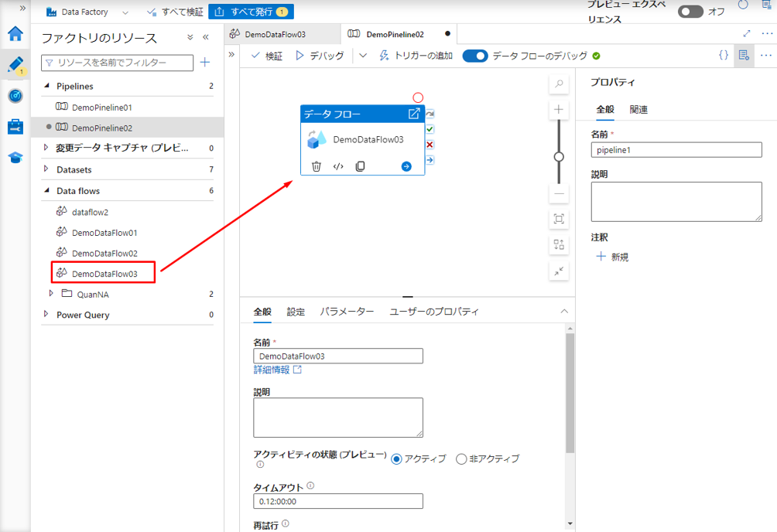Click the タイムアウト input field
The image size is (777, 532).
[338, 501]
